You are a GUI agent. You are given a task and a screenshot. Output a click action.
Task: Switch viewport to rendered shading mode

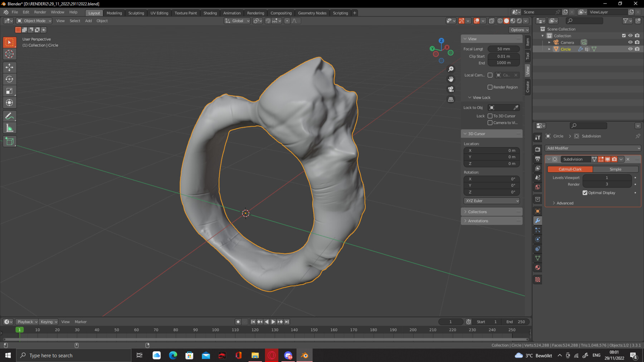pos(519,21)
